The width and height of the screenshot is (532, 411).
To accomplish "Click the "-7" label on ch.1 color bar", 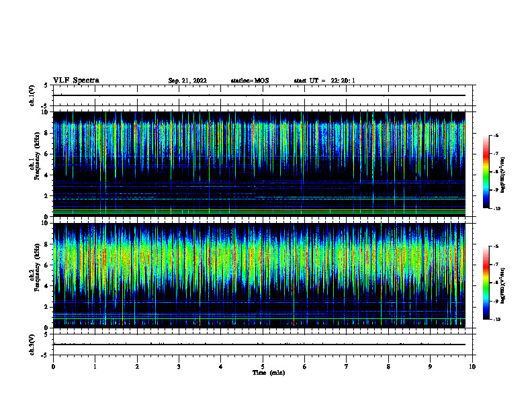I will [x=496, y=154].
